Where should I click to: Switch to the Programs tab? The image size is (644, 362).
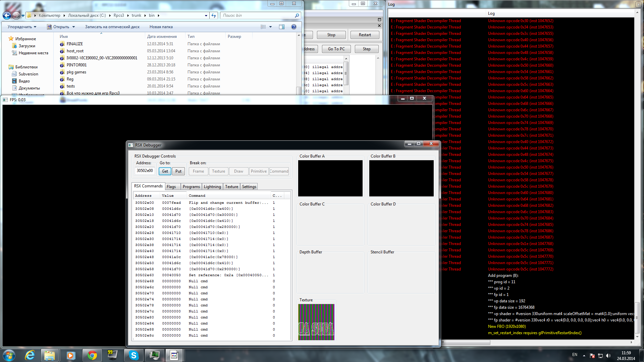[x=191, y=187]
